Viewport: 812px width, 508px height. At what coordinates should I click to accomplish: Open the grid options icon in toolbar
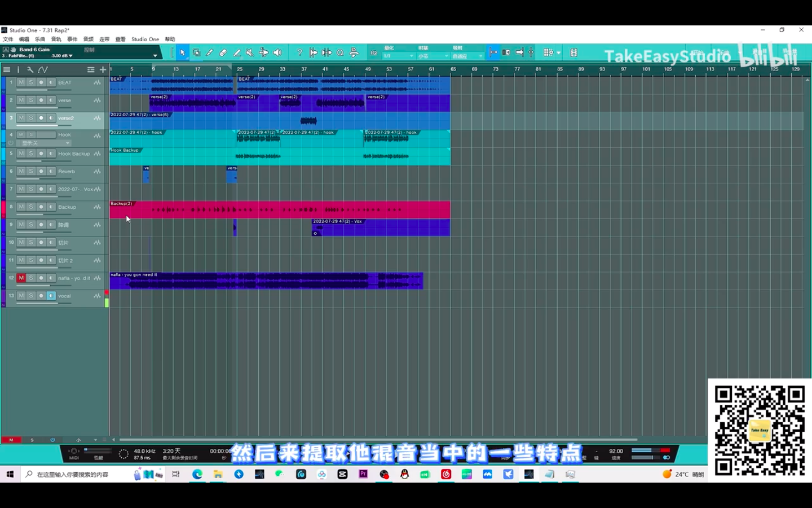pos(548,52)
